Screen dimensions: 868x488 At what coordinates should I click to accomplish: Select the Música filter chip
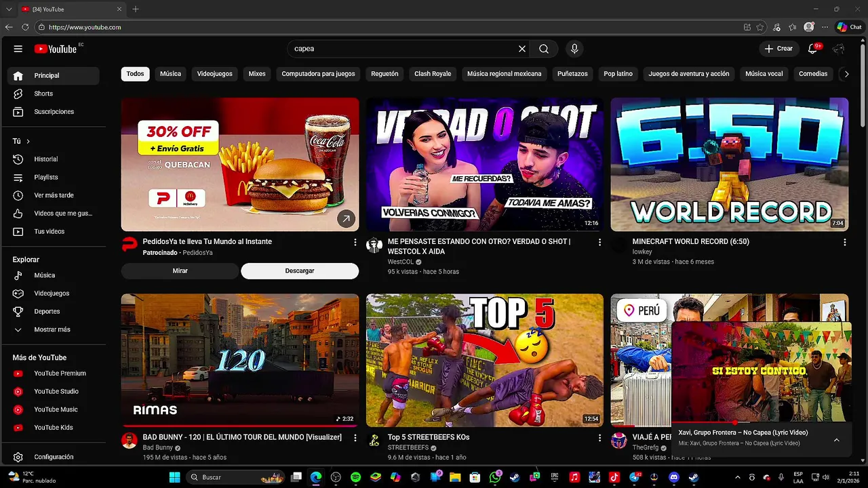[x=170, y=74]
